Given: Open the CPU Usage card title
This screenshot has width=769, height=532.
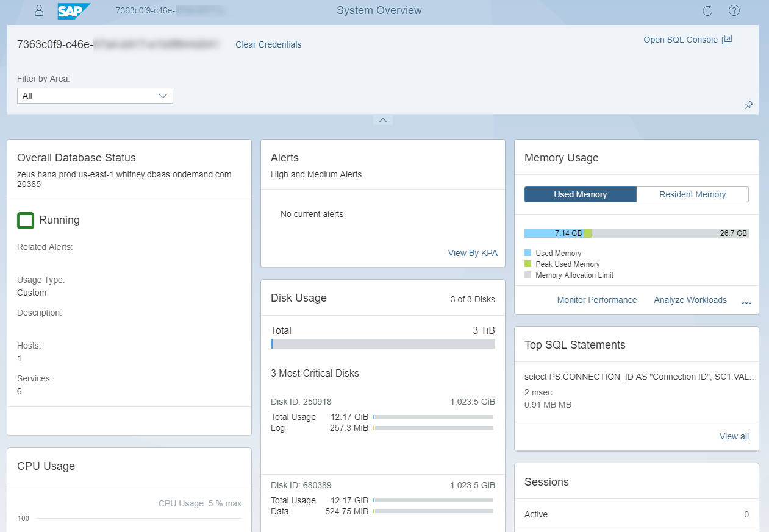Looking at the screenshot, I should click(x=46, y=466).
